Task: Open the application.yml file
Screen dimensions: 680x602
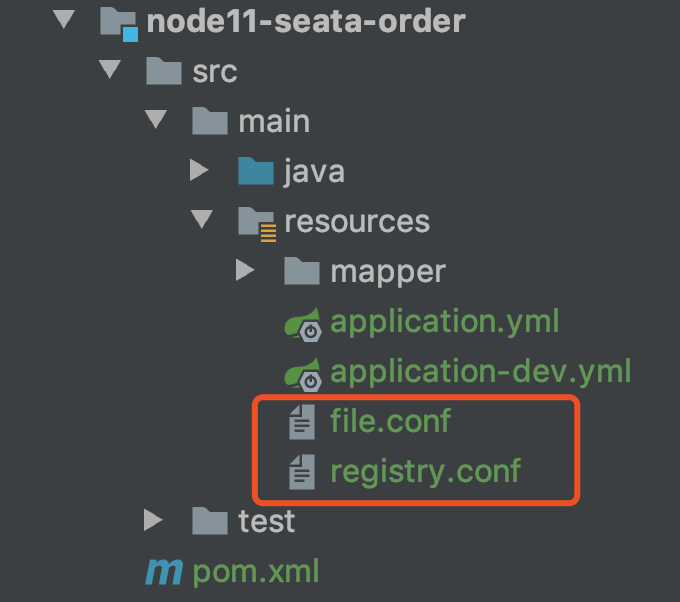Action: [x=445, y=322]
